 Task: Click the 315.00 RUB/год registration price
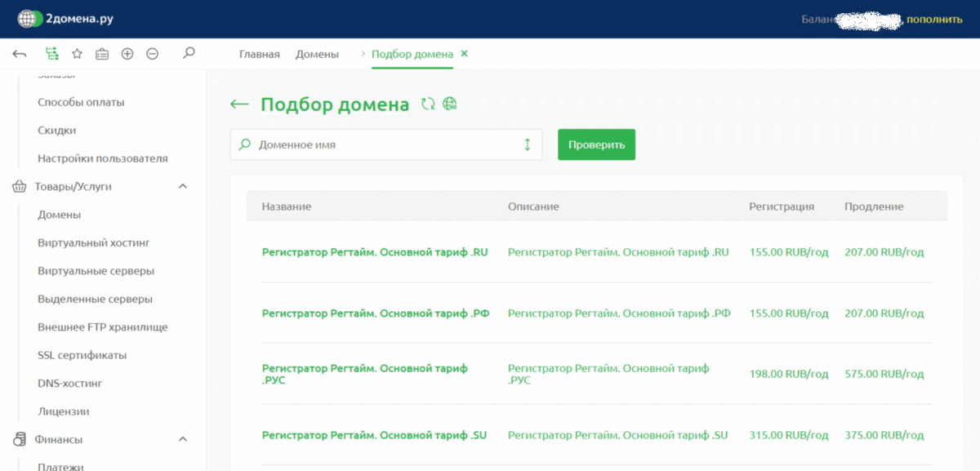coord(789,435)
